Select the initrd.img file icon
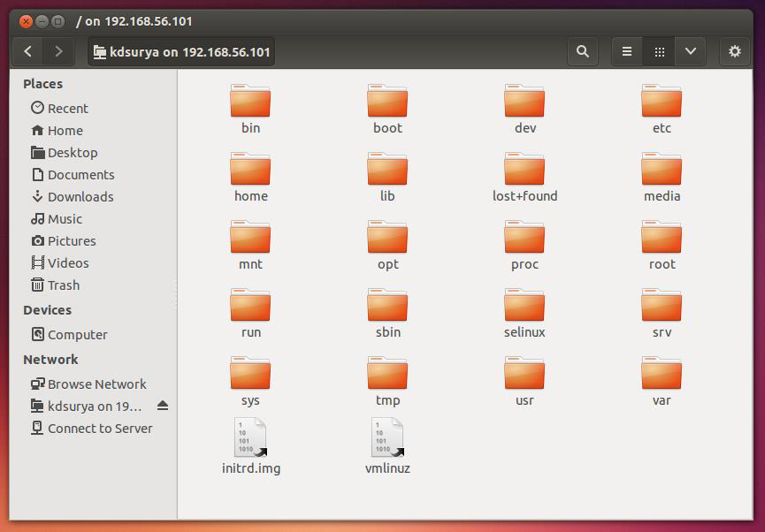This screenshot has height=532, width=765. tap(251, 437)
